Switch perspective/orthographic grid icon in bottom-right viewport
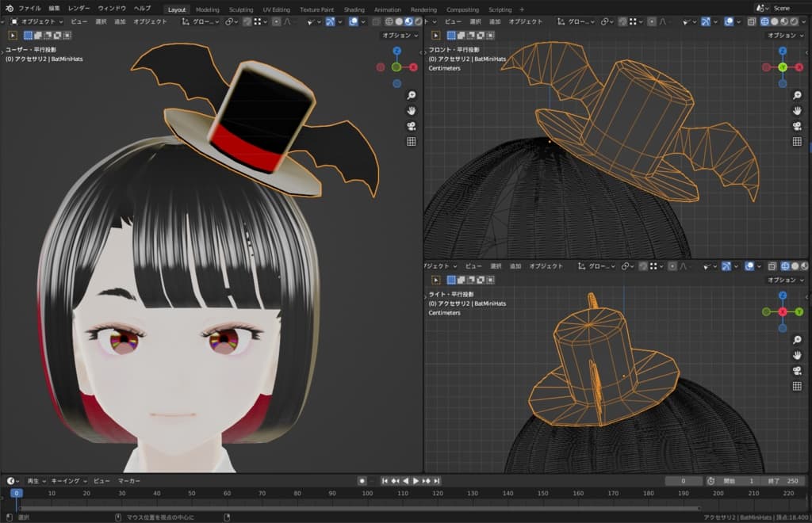 797,386
